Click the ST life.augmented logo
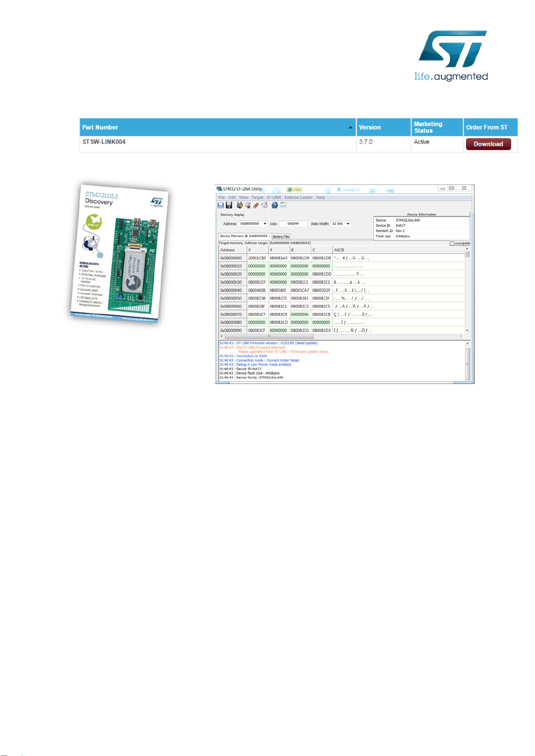535x756 pixels. (x=451, y=56)
